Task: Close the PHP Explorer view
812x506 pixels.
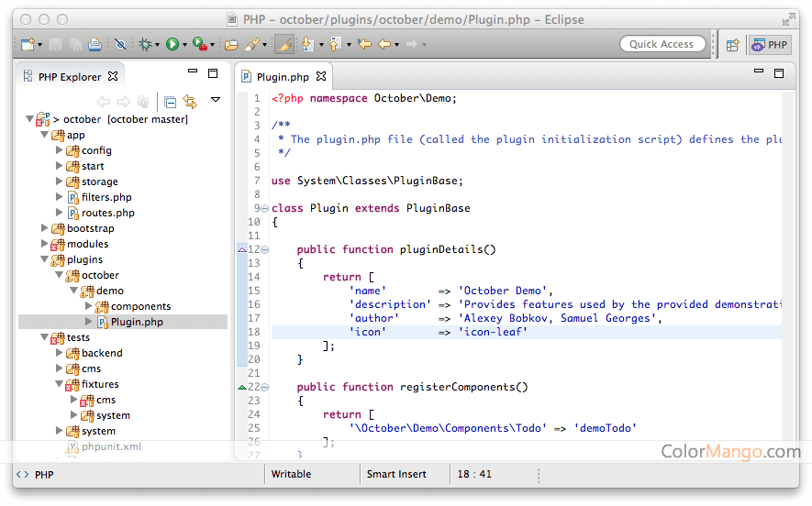Action: point(113,77)
